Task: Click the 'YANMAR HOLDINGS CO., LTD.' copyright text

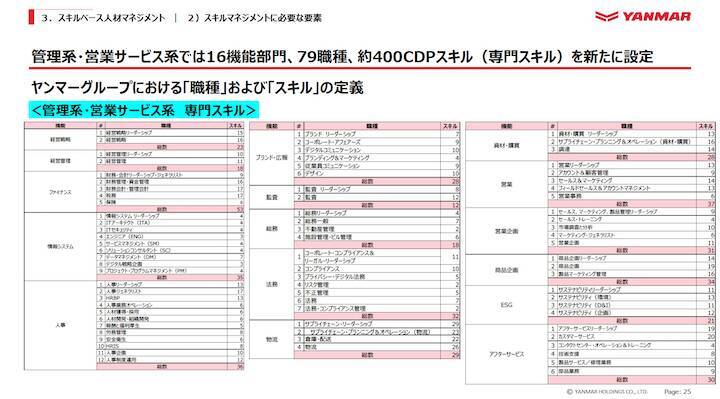Action: coord(607,392)
